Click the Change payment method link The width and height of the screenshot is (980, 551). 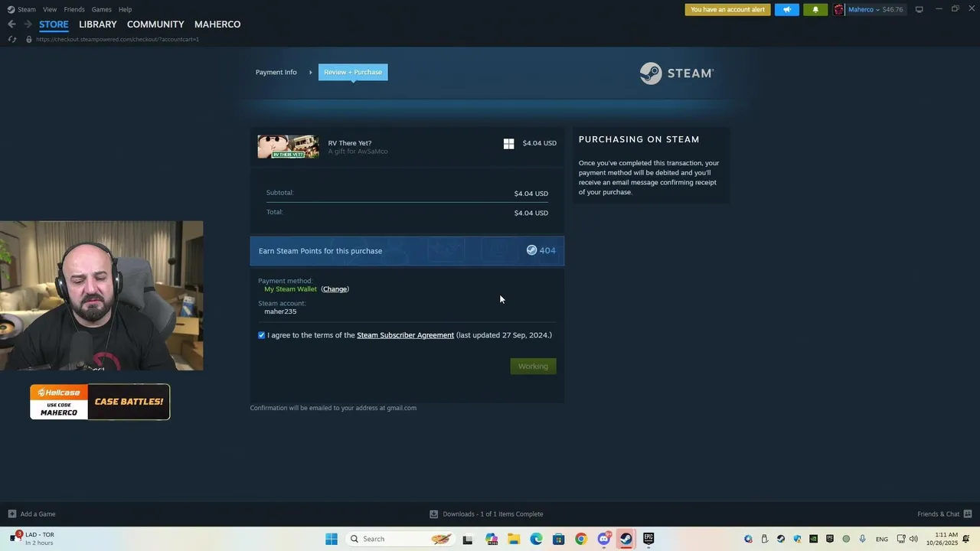(335, 289)
